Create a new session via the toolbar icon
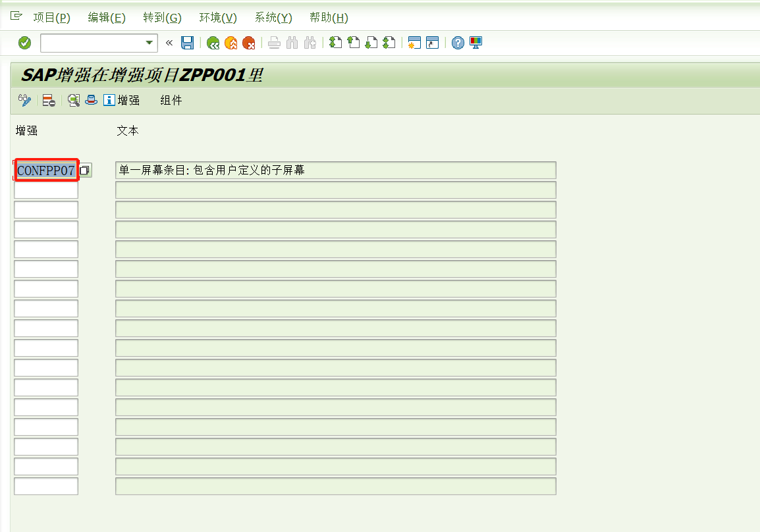 (414, 43)
